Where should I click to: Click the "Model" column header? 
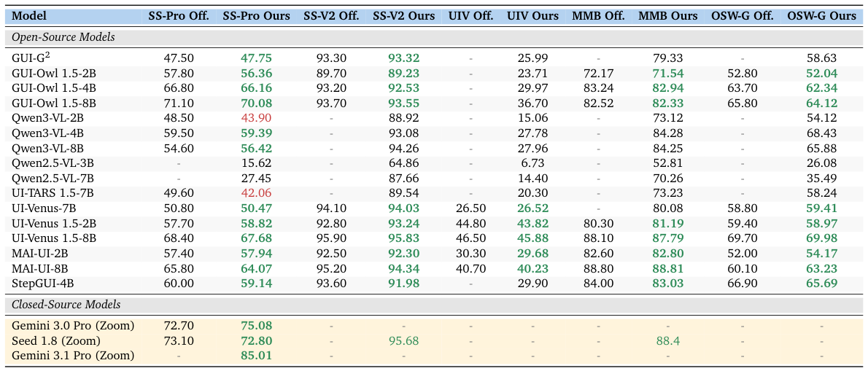click(x=29, y=16)
